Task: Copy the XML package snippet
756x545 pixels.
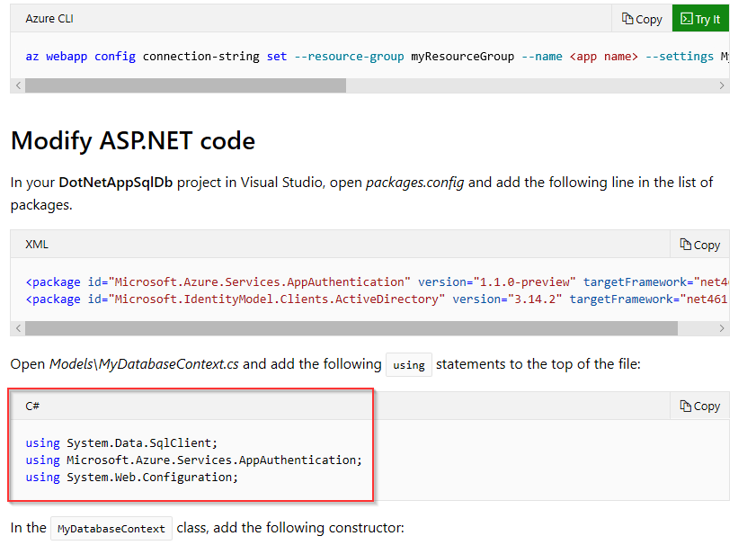Action: pyautogui.click(x=699, y=245)
